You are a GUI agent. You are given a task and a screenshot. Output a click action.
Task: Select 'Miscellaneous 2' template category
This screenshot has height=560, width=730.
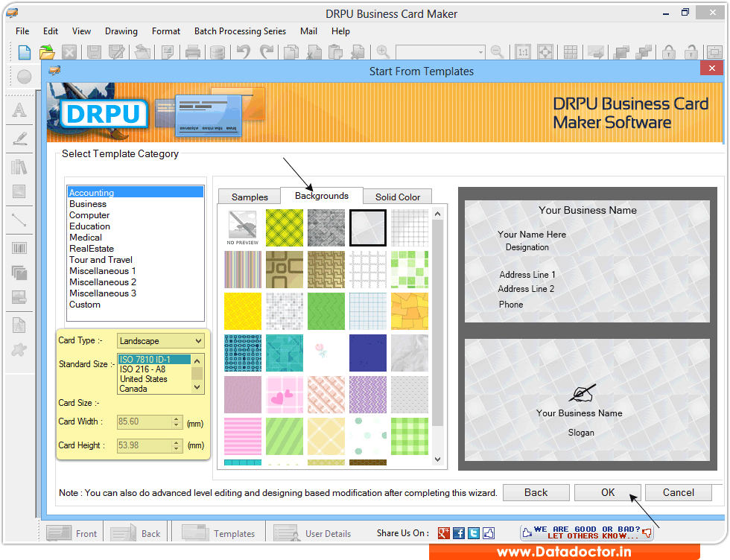[x=103, y=282]
